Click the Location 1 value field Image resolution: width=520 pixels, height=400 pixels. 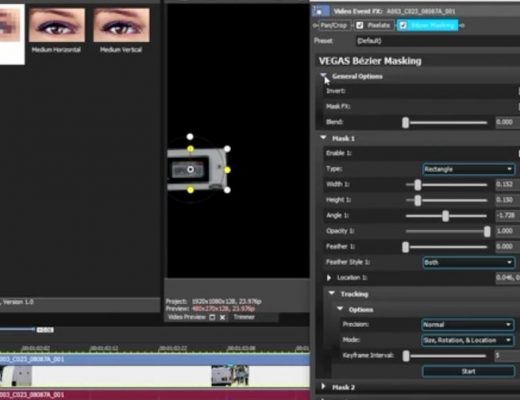click(507, 278)
